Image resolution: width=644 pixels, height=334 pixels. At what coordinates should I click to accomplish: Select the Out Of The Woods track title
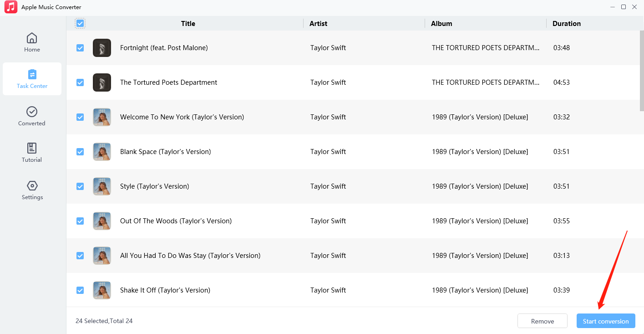click(176, 221)
